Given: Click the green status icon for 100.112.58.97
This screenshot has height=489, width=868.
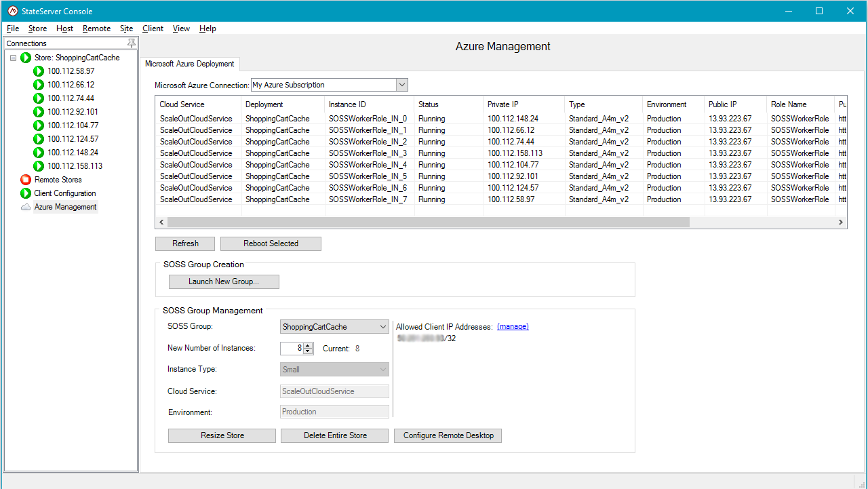Looking at the screenshot, I should tap(39, 71).
